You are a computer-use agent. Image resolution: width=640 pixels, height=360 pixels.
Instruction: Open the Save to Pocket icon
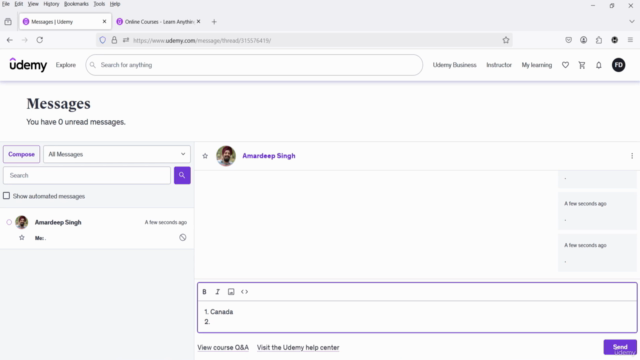[x=568, y=40]
